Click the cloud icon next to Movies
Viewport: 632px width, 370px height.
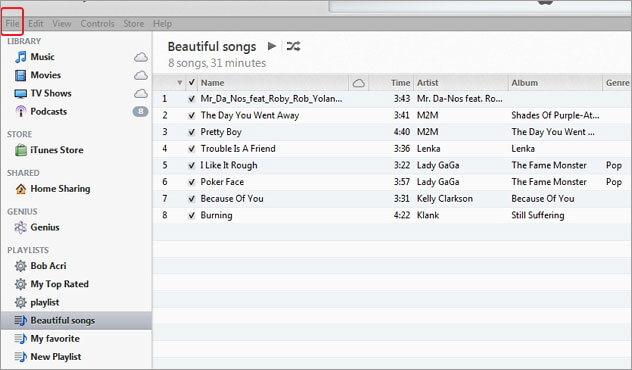141,75
